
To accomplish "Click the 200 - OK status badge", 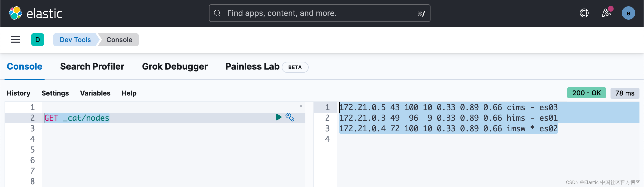I will pyautogui.click(x=586, y=93).
